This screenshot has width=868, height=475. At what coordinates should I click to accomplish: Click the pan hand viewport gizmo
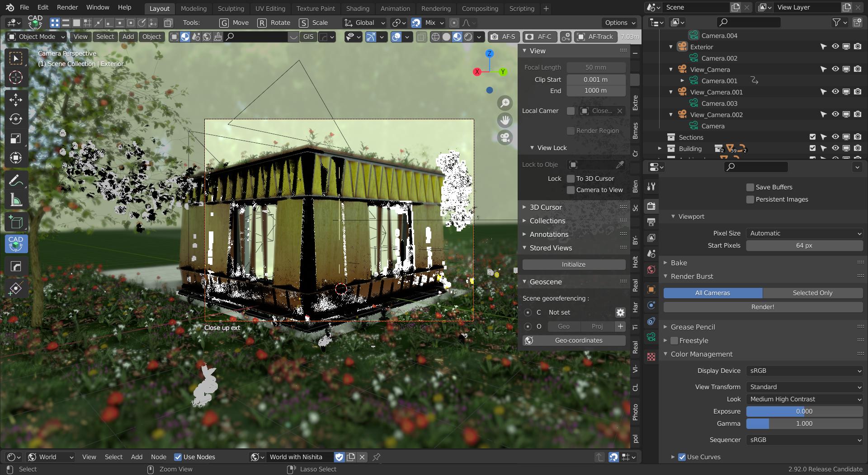click(x=505, y=120)
